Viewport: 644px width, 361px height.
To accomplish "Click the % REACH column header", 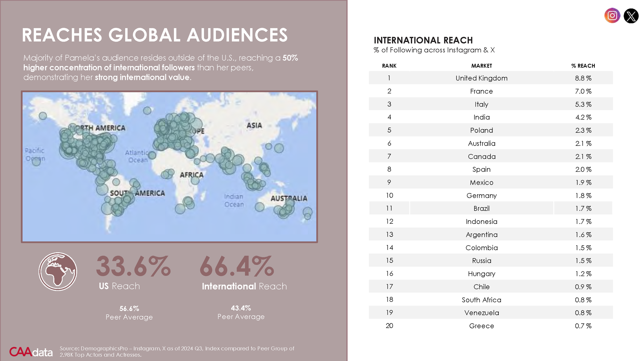I will 583,66.
